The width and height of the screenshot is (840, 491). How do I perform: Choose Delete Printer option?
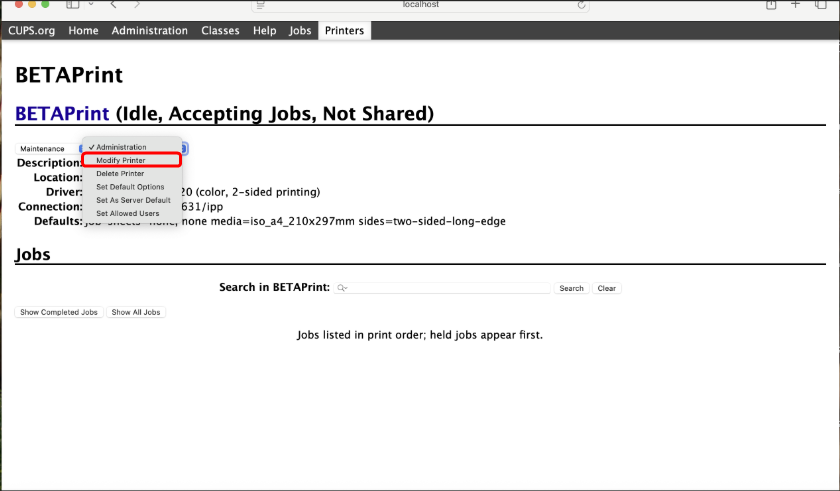[x=120, y=174]
